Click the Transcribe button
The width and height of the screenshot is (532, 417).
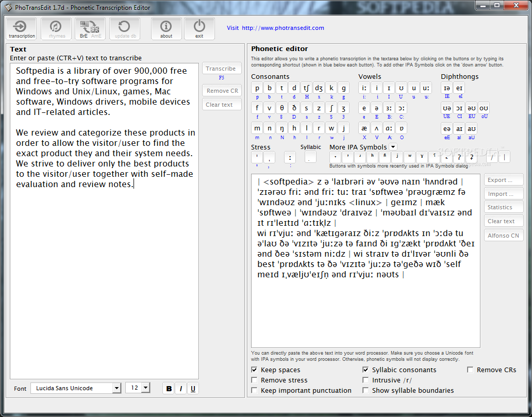(222, 68)
